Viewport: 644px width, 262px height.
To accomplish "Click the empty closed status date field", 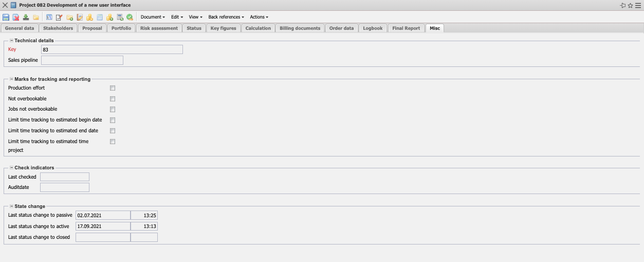I will (x=103, y=237).
